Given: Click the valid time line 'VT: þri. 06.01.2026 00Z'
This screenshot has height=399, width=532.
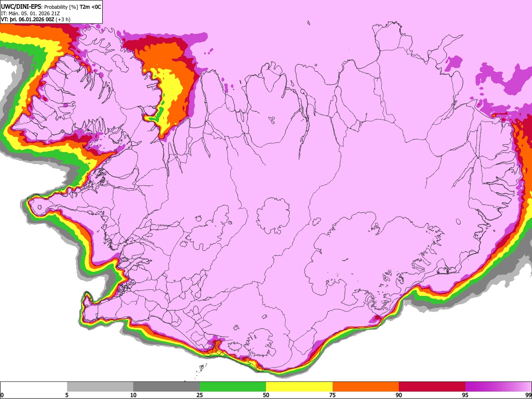Looking at the screenshot, I should click(x=27, y=19).
